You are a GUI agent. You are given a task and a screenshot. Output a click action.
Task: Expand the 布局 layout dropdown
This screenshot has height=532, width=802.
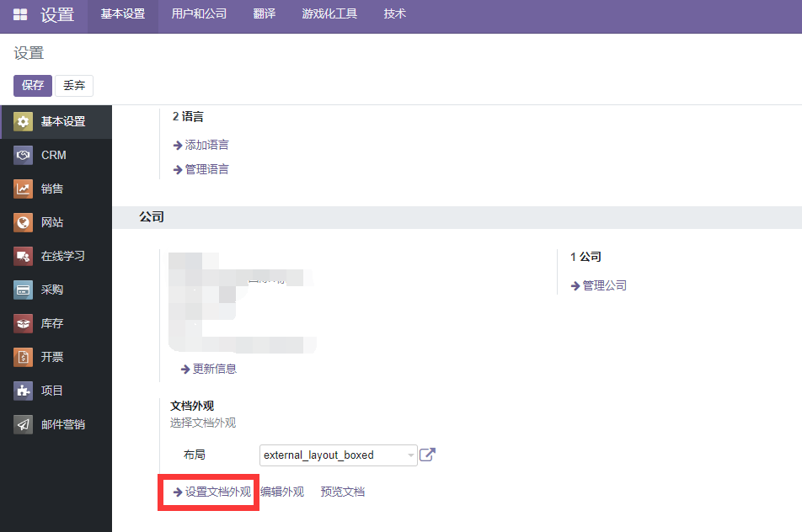tap(338, 455)
